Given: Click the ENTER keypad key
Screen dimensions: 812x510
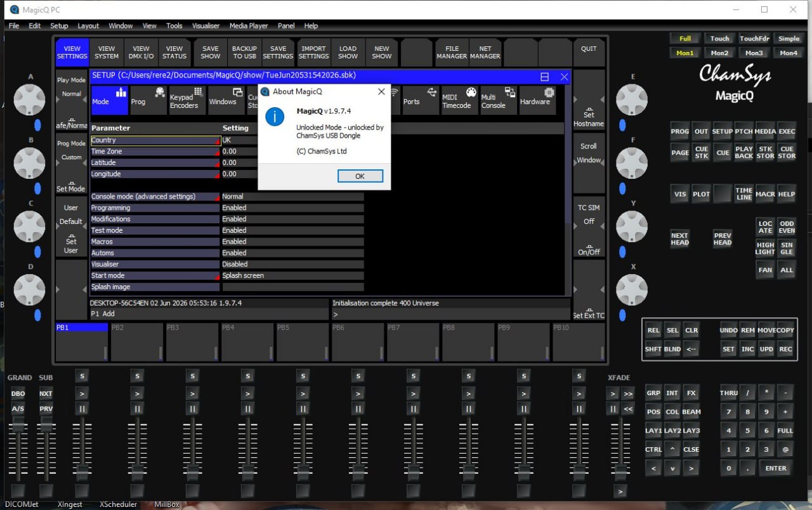Looking at the screenshot, I should pos(776,469).
